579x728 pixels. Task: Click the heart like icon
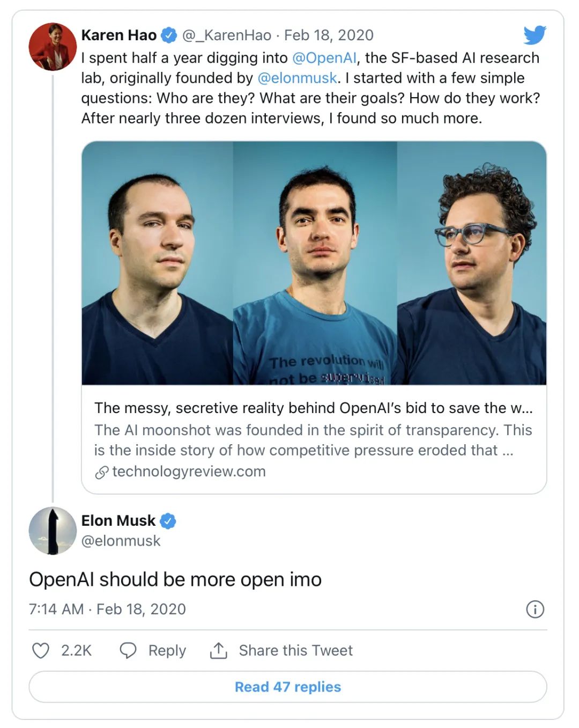pos(41,650)
